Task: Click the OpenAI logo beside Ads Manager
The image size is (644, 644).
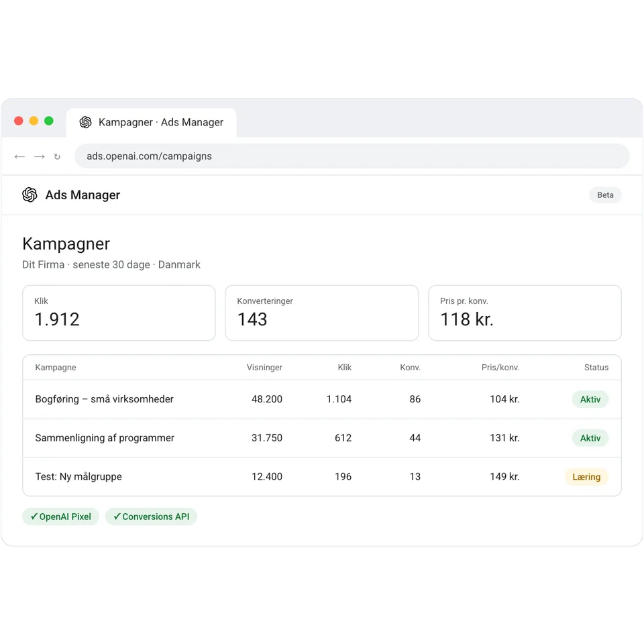Action: click(30, 195)
